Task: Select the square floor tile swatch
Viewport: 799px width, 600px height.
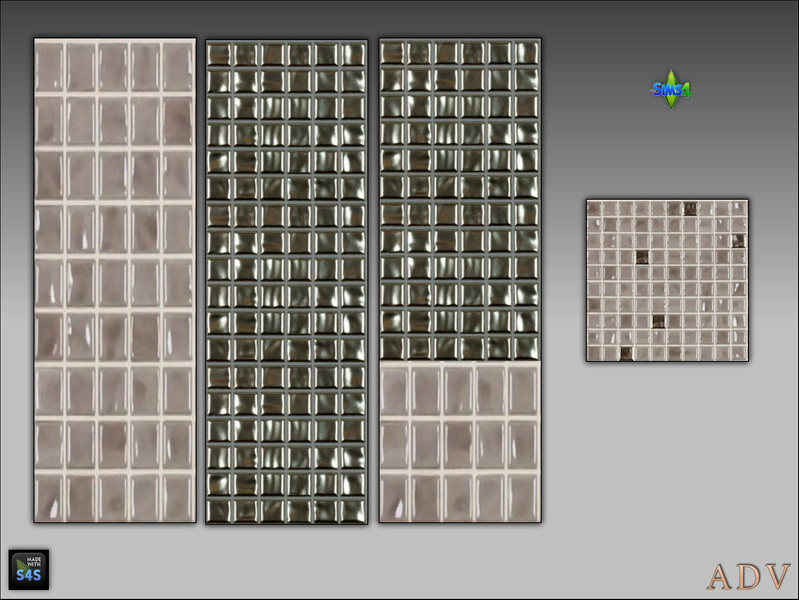Action: (x=667, y=280)
